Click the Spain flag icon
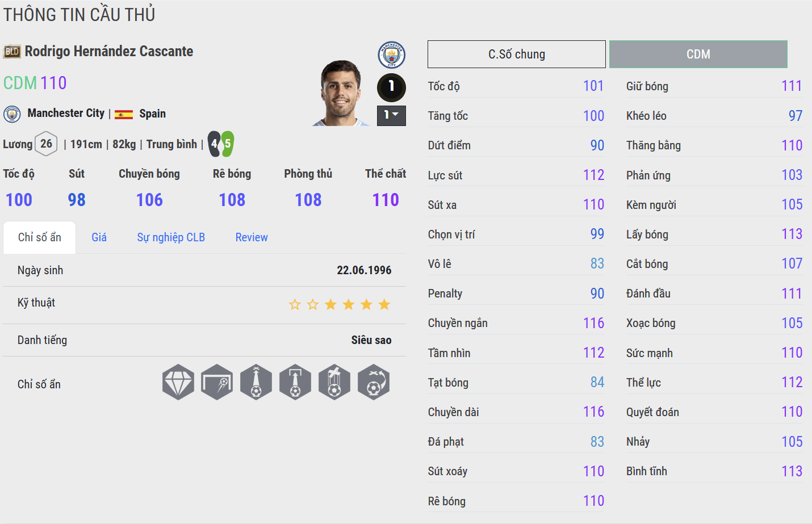Screen dimensions: 812x524 (x=124, y=114)
